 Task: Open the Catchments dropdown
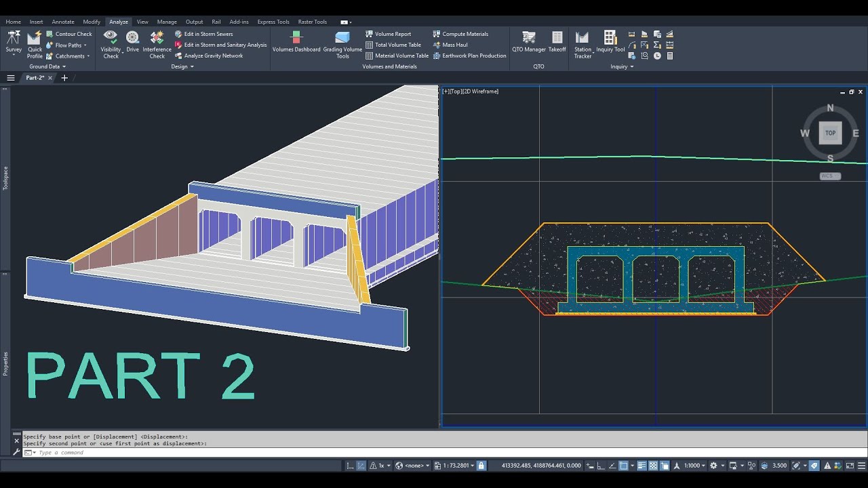coord(88,56)
